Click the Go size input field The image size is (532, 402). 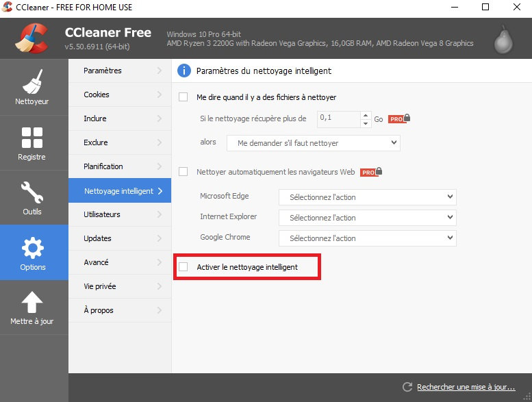click(x=338, y=118)
